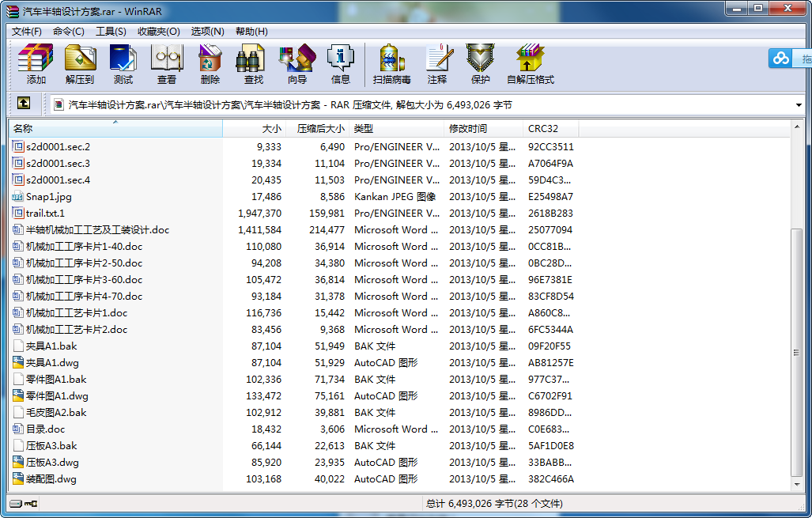Select file 机械加工工序卡片3-60.doc
Screen dimensions: 812x518
[84, 279]
